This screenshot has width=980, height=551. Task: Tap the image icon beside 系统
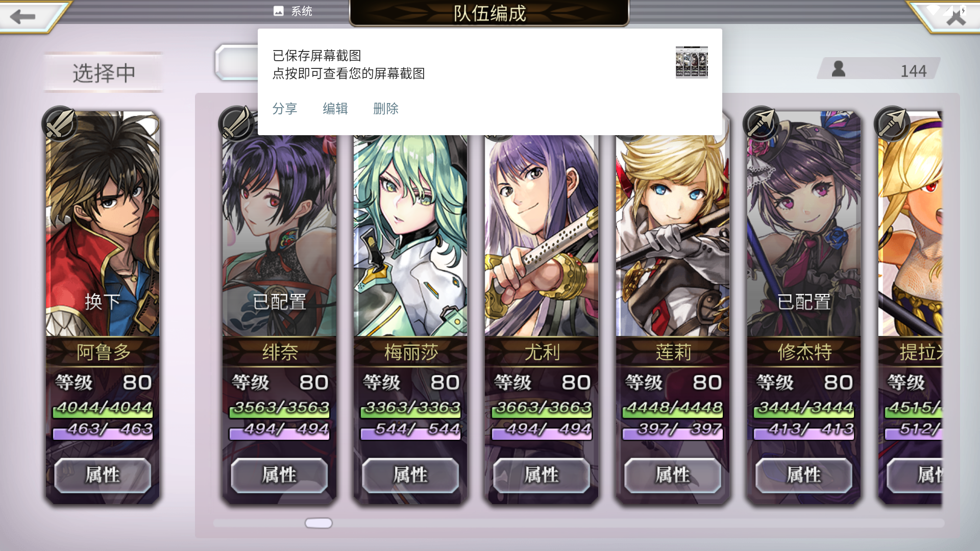click(279, 11)
